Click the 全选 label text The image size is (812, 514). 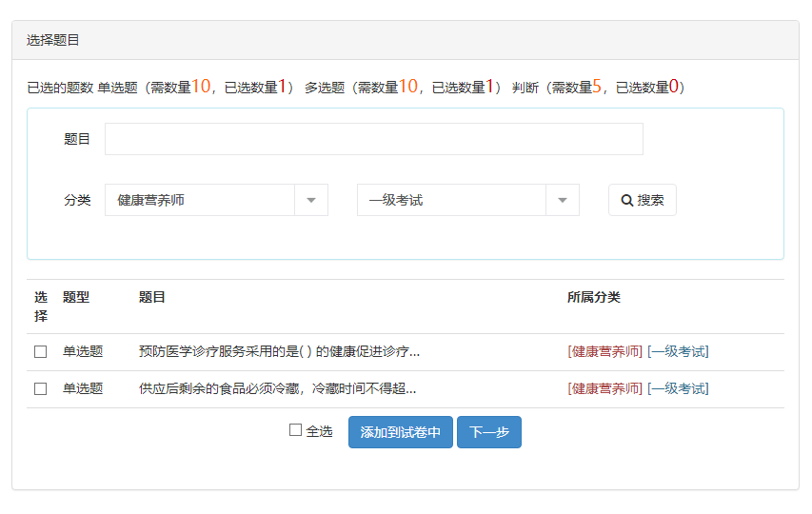pos(319,431)
